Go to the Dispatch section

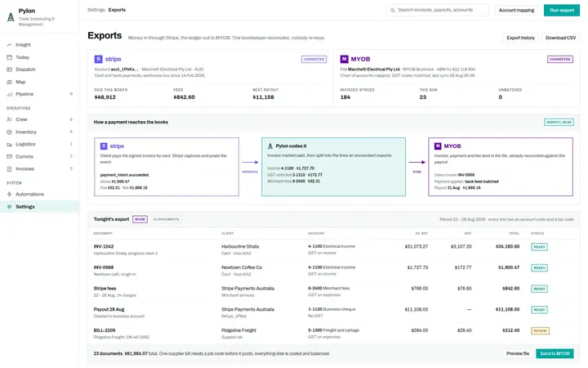pyautogui.click(x=39, y=70)
